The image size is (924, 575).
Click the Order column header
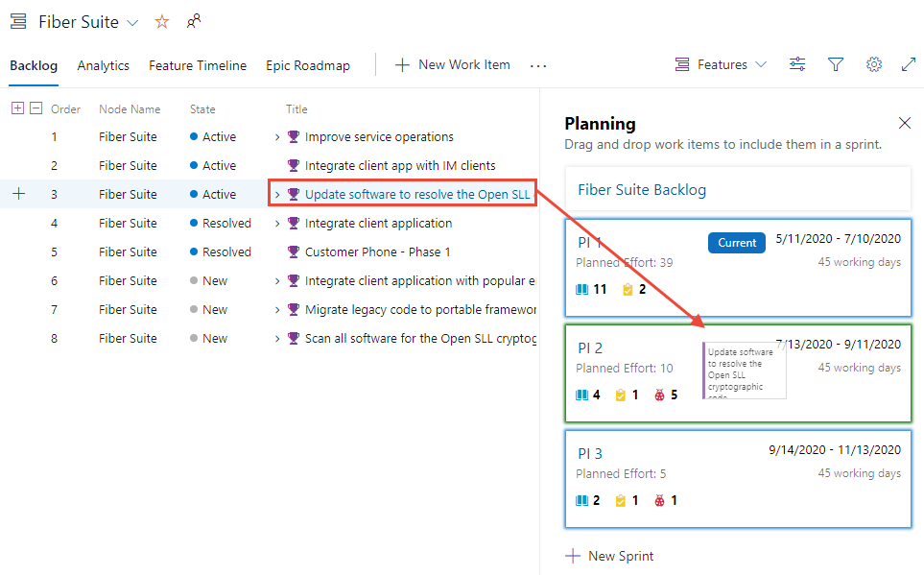tap(65, 109)
